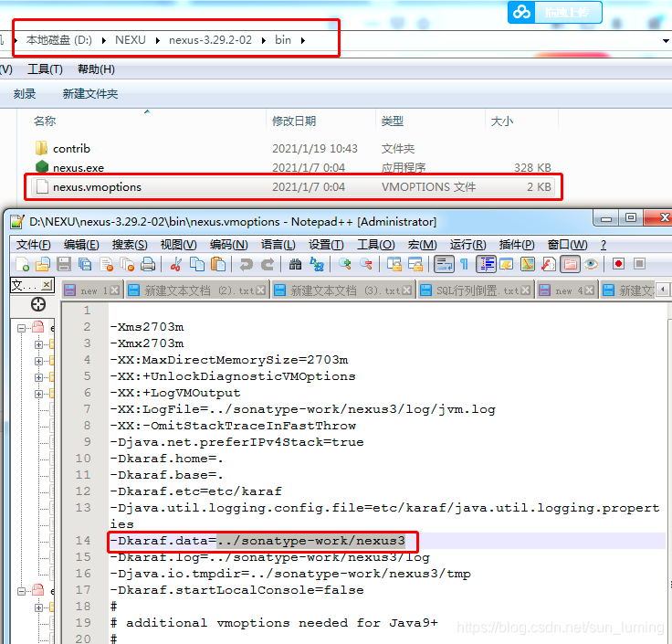Click the 刻录 button in Explorer
The height and width of the screenshot is (644, 672).
click(25, 94)
